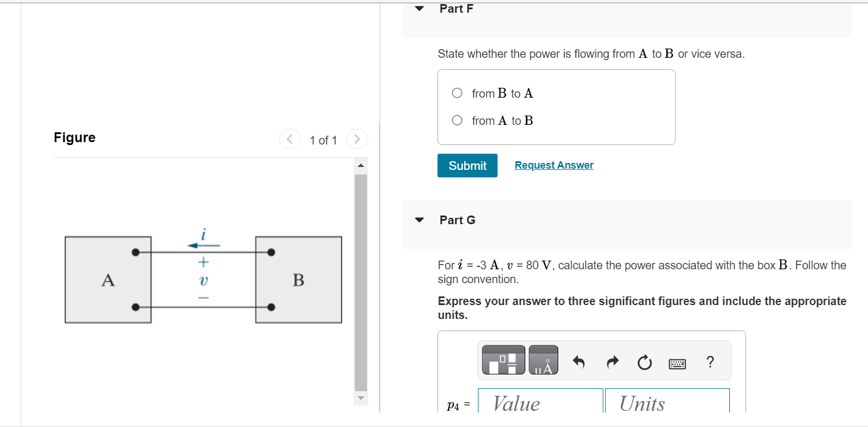The image size is (868, 427).
Task: Click the scrollbar down arrow under the figure
Action: click(x=360, y=398)
